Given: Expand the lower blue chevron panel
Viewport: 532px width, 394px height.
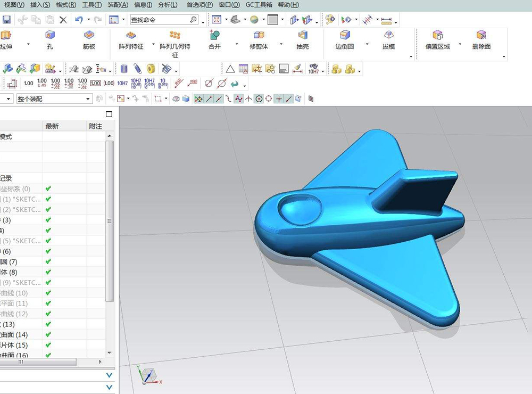Looking at the screenshot, I should coord(109,387).
